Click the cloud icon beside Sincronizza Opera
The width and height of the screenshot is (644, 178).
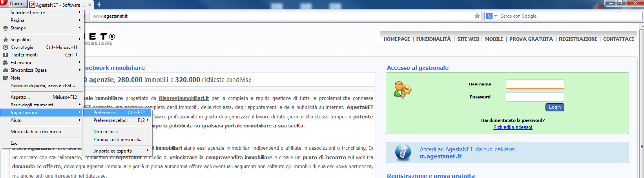coord(5,70)
